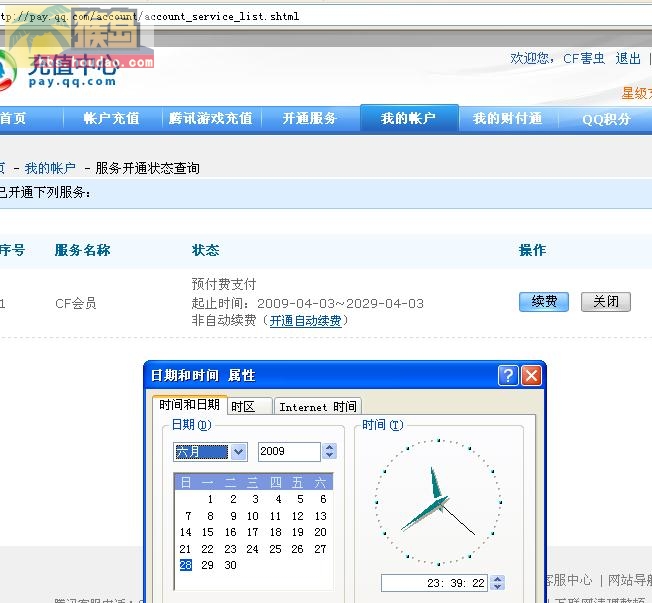Image resolution: width=652 pixels, height=603 pixels.
Task: Decrease the time with the down arrow
Action: click(497, 586)
